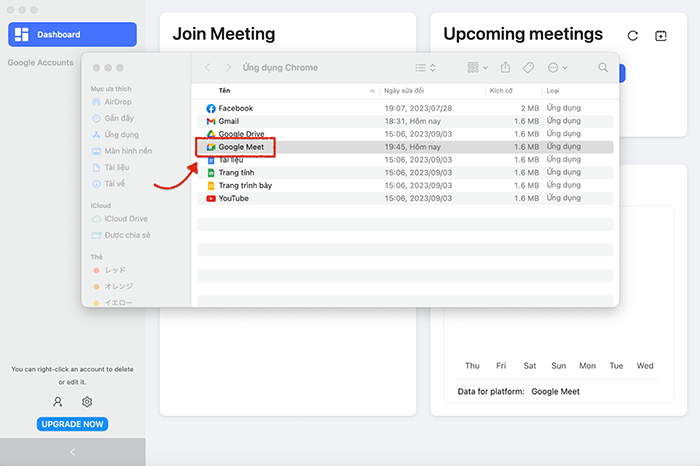
Task: Change Finder list view options
Action: click(x=425, y=67)
